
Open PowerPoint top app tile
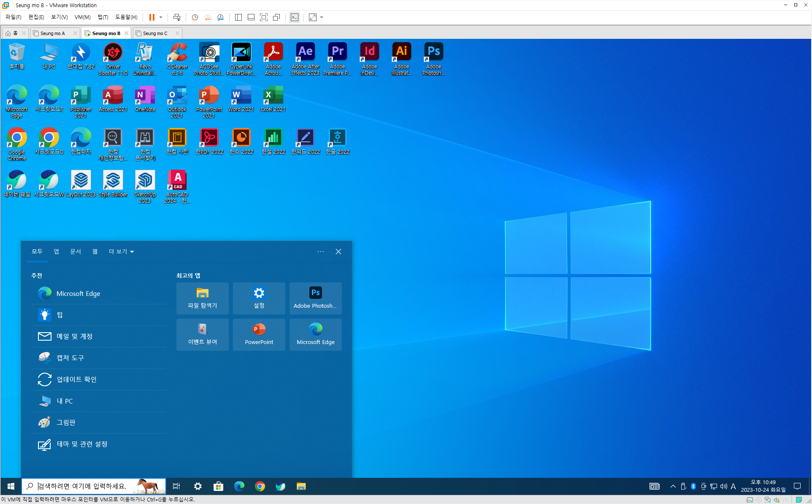click(259, 335)
